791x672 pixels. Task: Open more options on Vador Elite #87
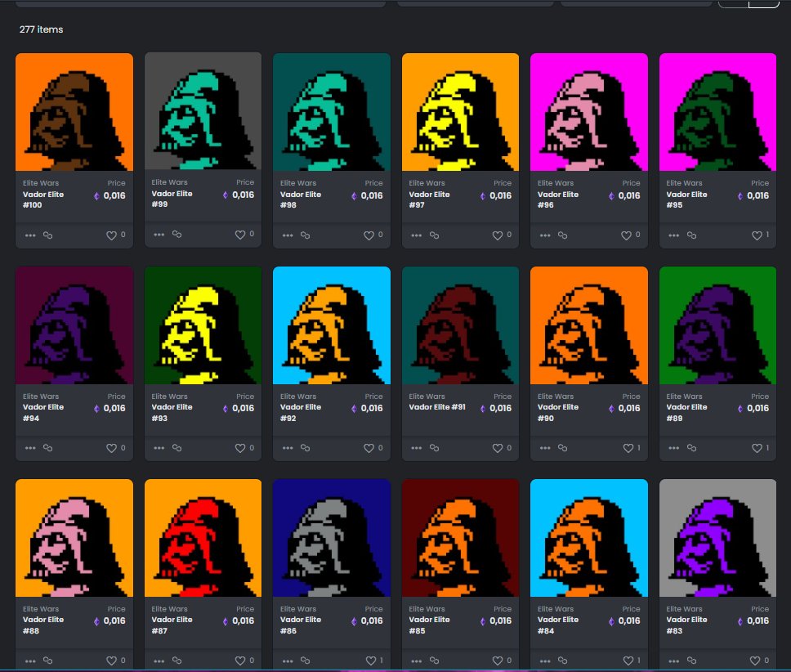click(159, 661)
